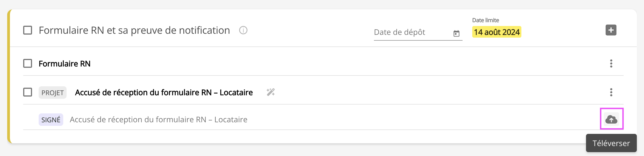Image resolution: width=644 pixels, height=156 pixels.
Task: Click the section title Formulaire RN et sa preuve de notification
Action: pyautogui.click(x=134, y=30)
